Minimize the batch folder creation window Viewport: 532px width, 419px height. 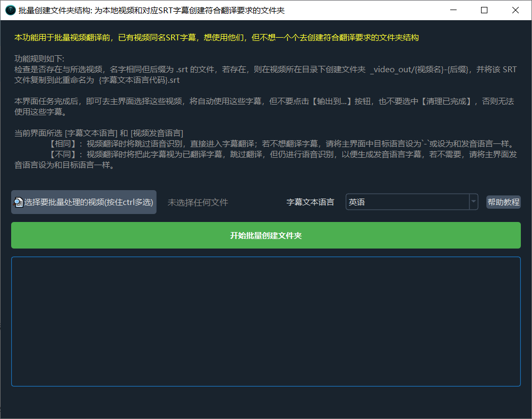453,10
